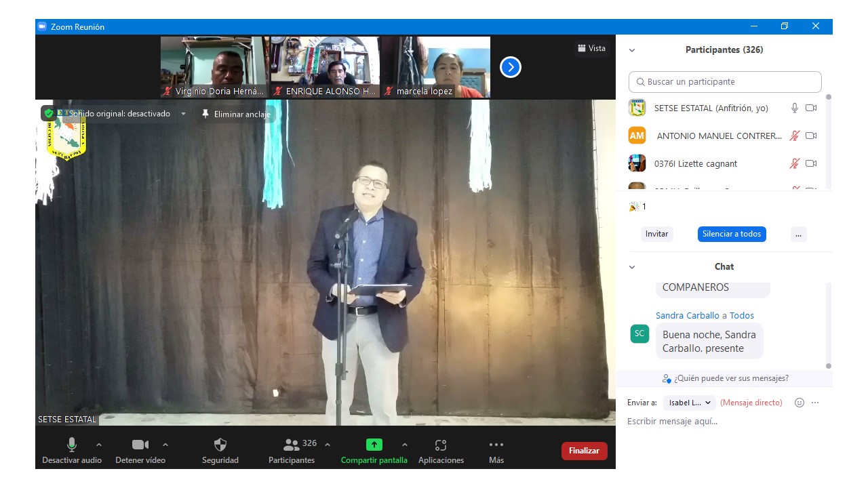The height and width of the screenshot is (488, 868).
Task: Click the Silenciar a todos button
Action: pos(732,234)
